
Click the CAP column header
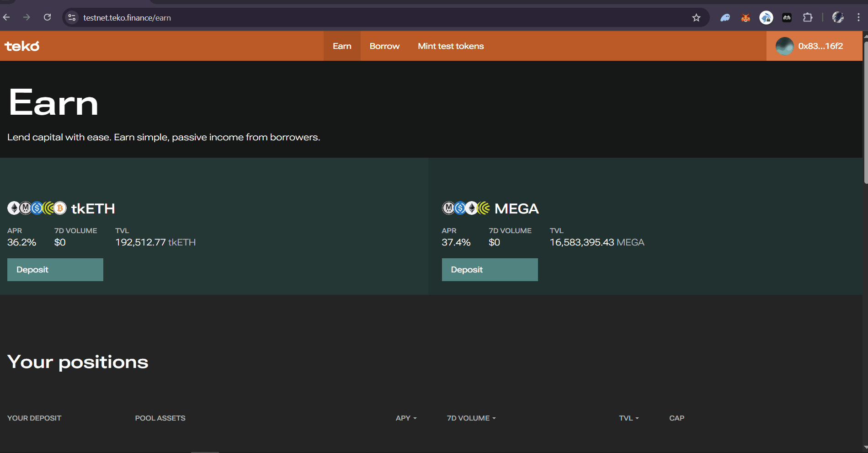tap(676, 418)
